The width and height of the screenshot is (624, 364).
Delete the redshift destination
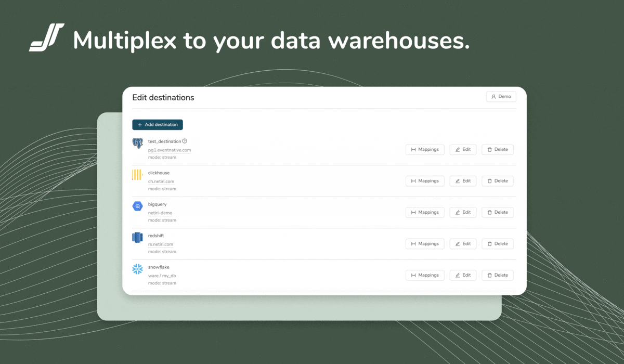498,243
